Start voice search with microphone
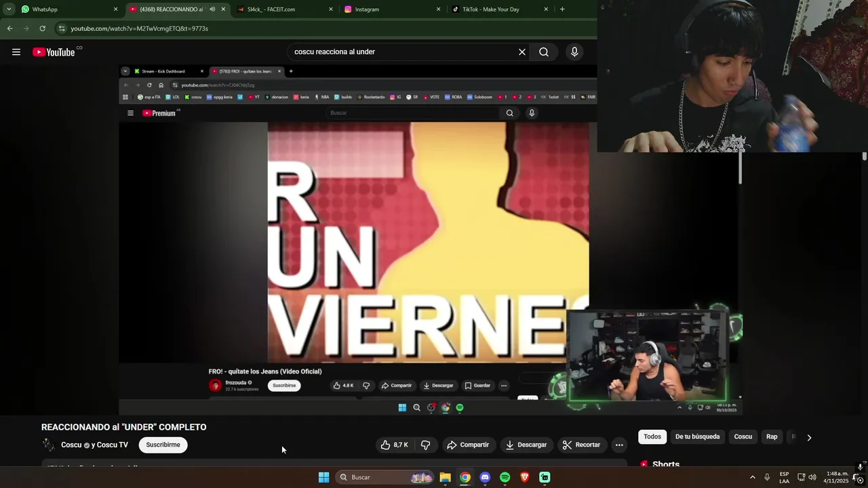 click(x=574, y=52)
